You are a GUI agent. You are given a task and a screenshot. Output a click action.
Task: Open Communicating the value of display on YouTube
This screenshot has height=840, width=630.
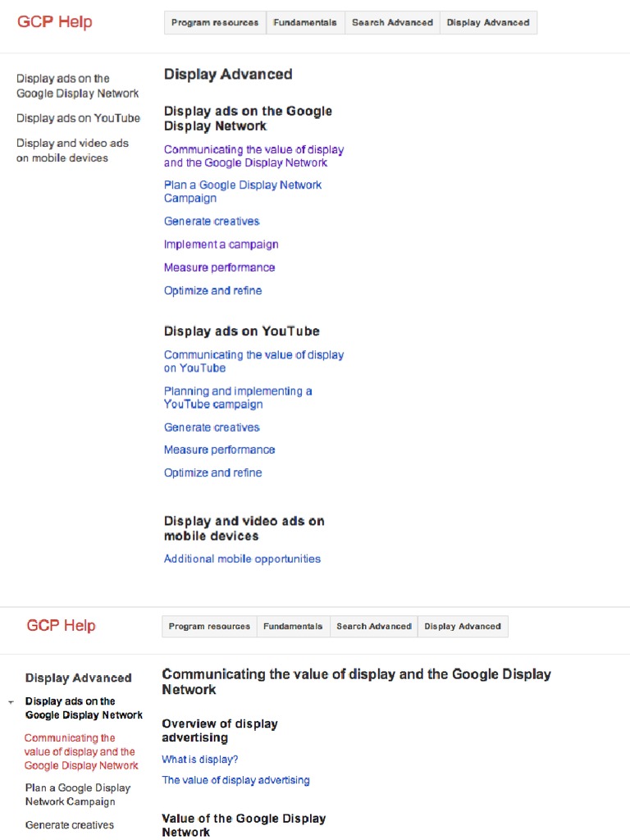point(253,362)
